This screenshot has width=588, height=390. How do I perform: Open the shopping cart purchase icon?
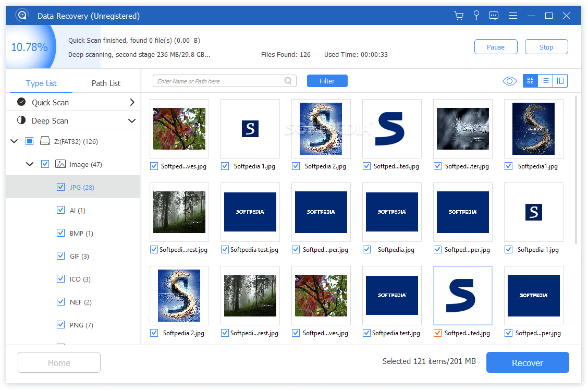pyautogui.click(x=459, y=16)
